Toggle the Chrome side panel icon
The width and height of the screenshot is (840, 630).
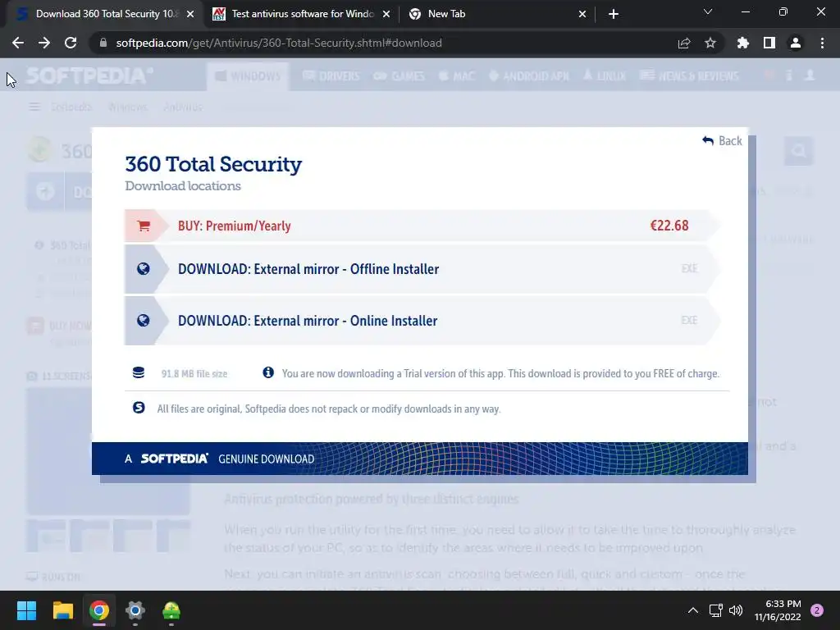click(769, 43)
